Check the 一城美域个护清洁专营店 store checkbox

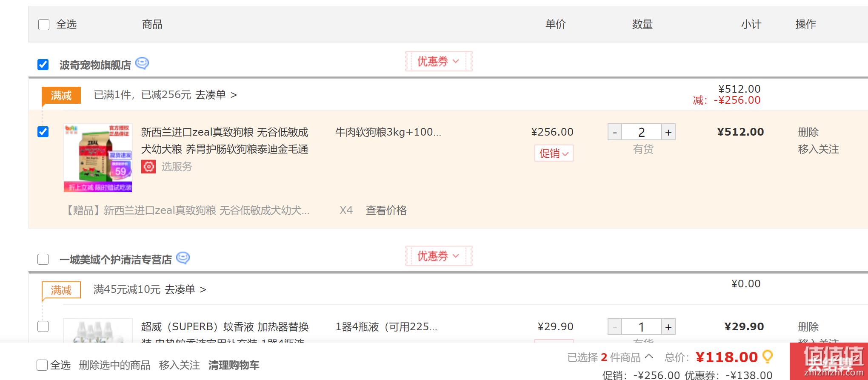coord(43,259)
